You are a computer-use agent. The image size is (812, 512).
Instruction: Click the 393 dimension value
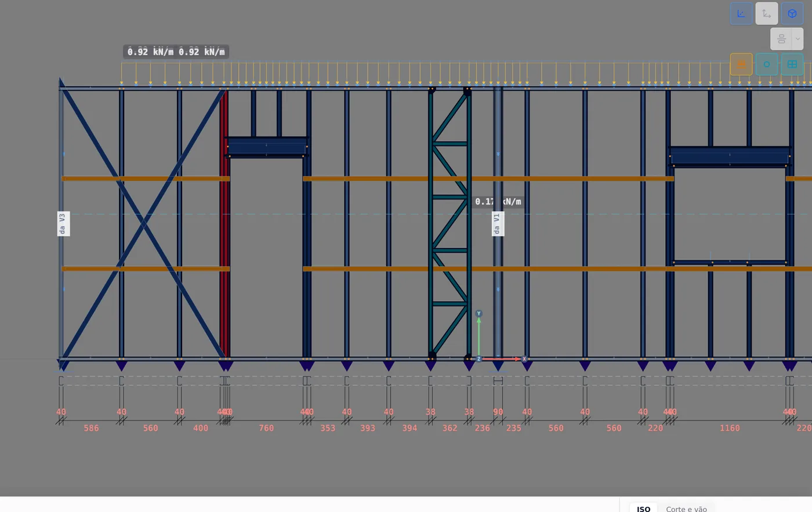click(368, 428)
